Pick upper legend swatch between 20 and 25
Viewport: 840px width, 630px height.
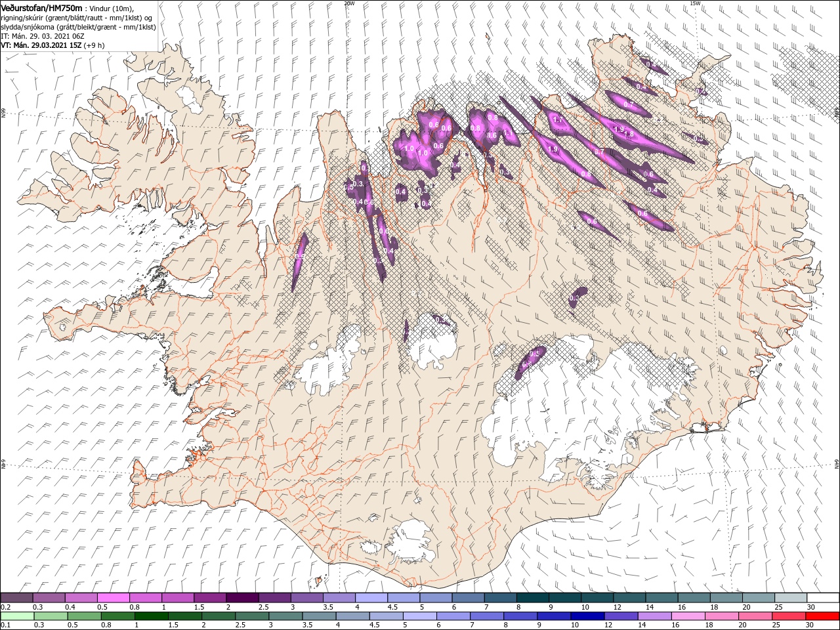click(759, 598)
